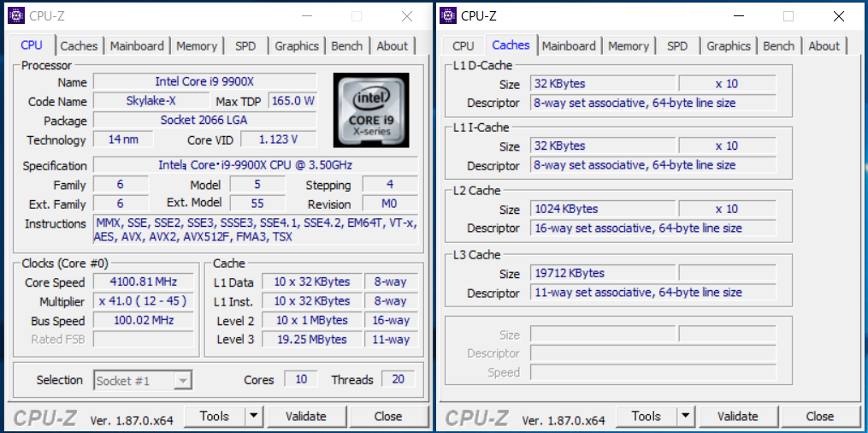This screenshot has width=868, height=433.
Task: Expand Tools dropdown arrow in left window
Action: pyautogui.click(x=253, y=416)
